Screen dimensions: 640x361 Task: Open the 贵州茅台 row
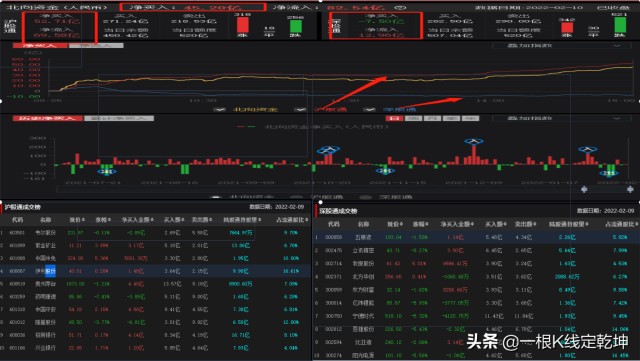[x=155, y=283]
